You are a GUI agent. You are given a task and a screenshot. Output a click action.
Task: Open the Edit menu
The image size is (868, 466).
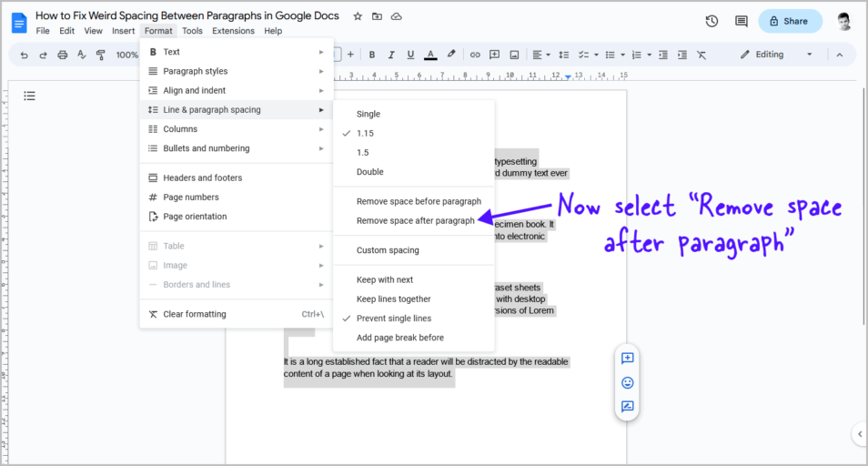point(67,31)
